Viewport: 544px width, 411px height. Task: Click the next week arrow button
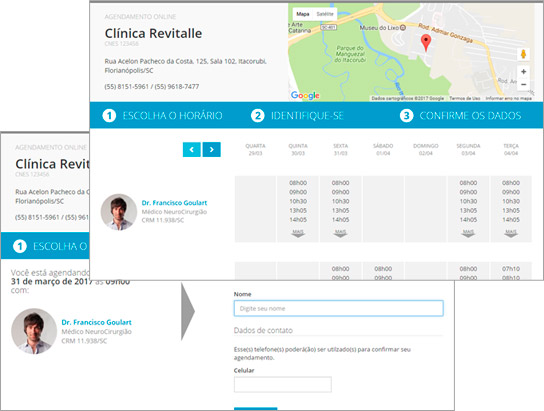[212, 149]
